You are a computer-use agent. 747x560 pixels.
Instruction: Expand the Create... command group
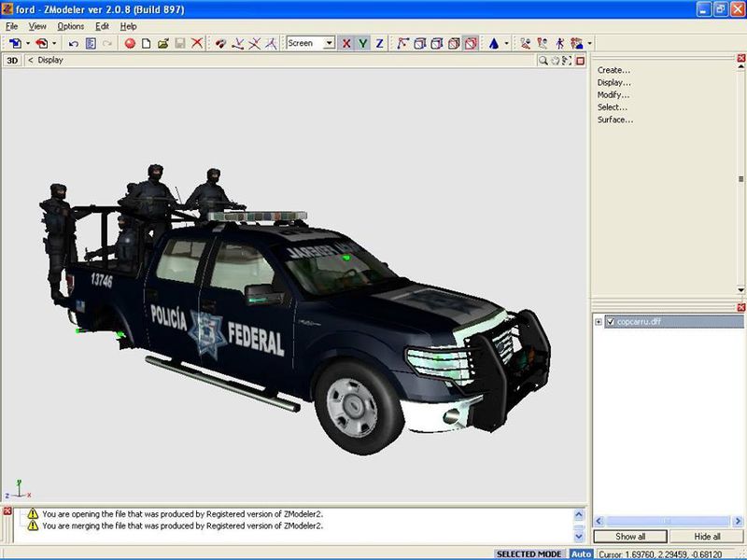coord(613,70)
